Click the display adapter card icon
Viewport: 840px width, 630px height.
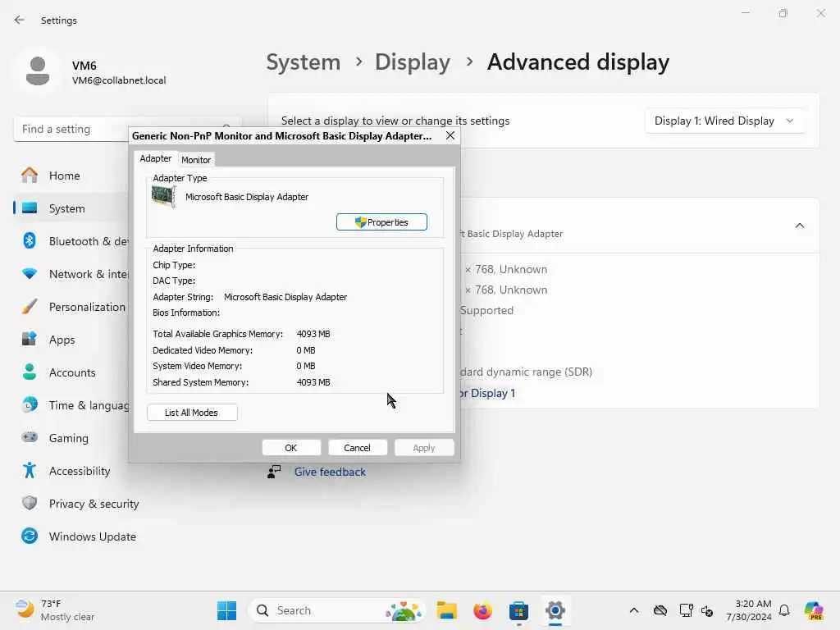tap(163, 197)
